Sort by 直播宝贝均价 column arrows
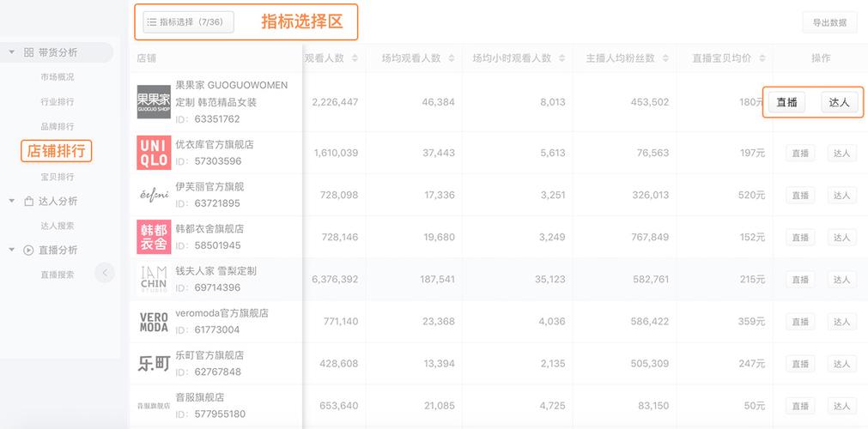The image size is (868, 429). coord(762,58)
